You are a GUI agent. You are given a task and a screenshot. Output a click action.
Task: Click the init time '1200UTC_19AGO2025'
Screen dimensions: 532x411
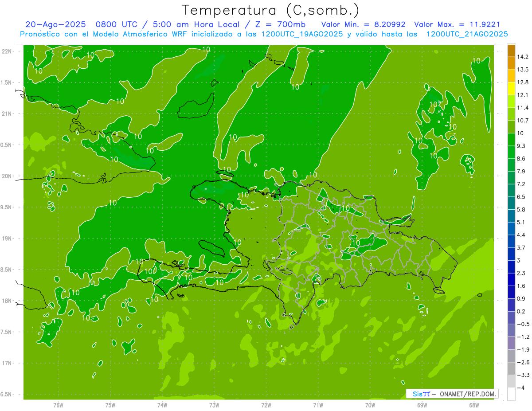point(303,34)
